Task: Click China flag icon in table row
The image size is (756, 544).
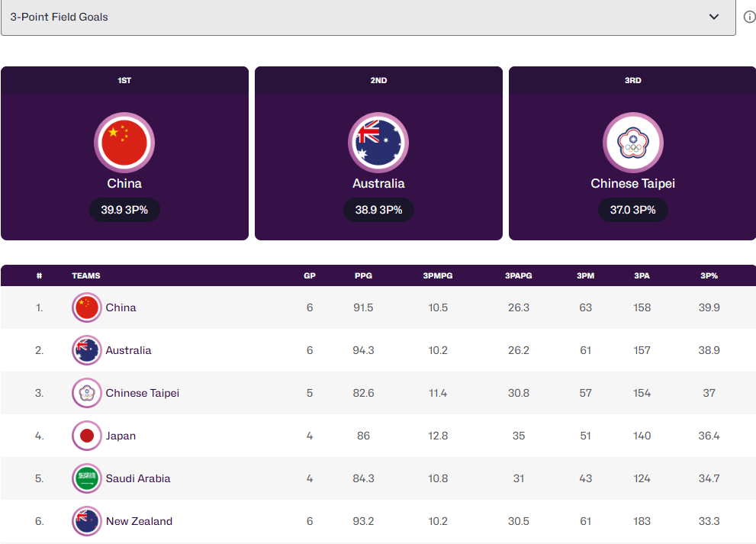Action: point(87,307)
